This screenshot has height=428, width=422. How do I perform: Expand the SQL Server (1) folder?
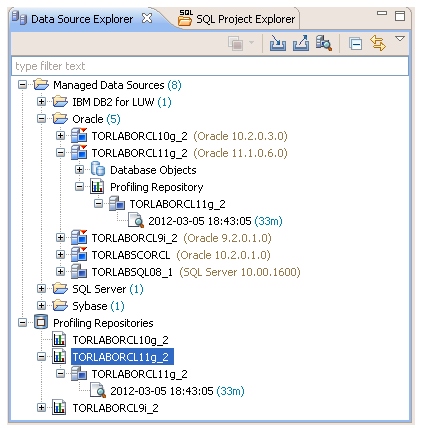41,289
